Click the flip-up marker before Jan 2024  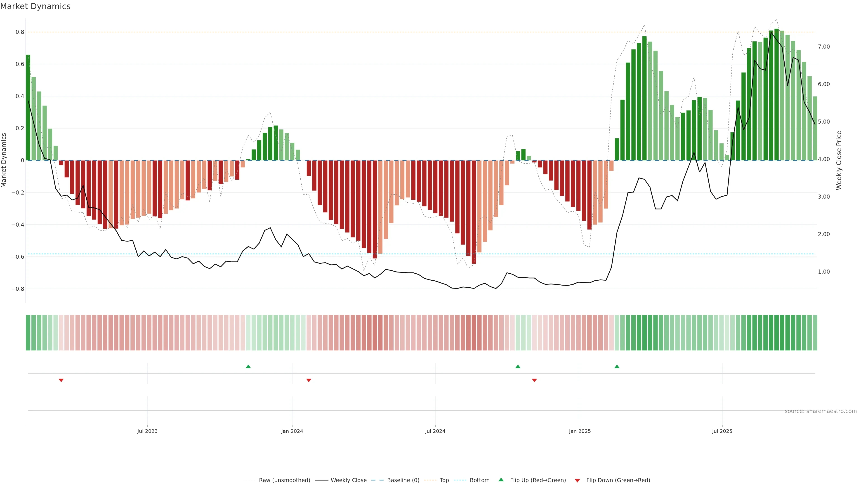(248, 366)
